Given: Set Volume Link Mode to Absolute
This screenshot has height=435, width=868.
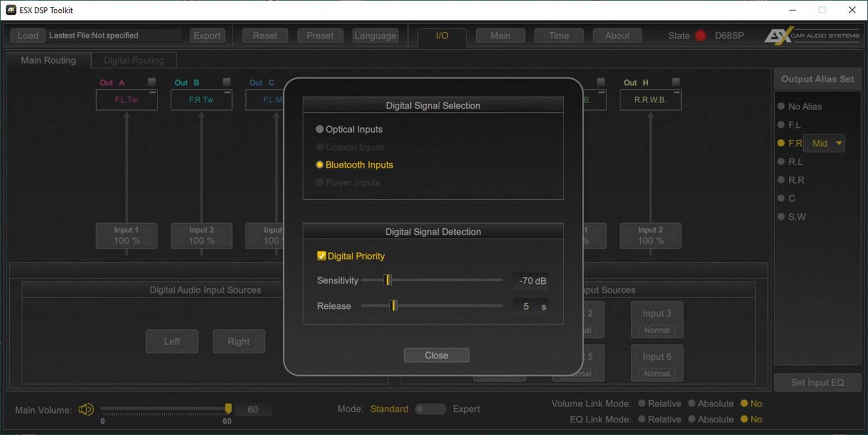Looking at the screenshot, I should 711,404.
